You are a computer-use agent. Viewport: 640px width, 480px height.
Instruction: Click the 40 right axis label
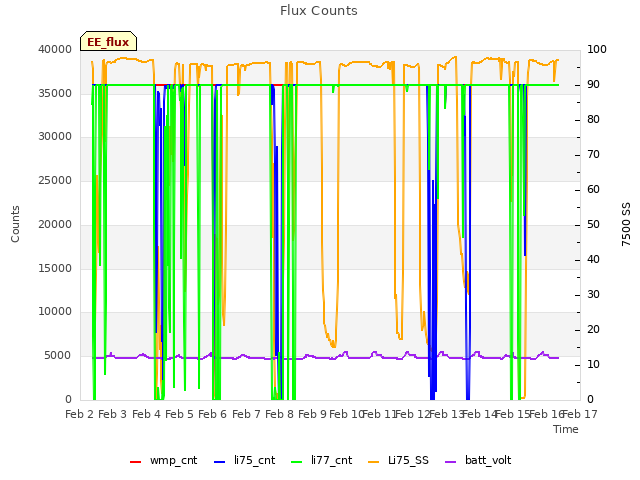pyautogui.click(x=593, y=260)
